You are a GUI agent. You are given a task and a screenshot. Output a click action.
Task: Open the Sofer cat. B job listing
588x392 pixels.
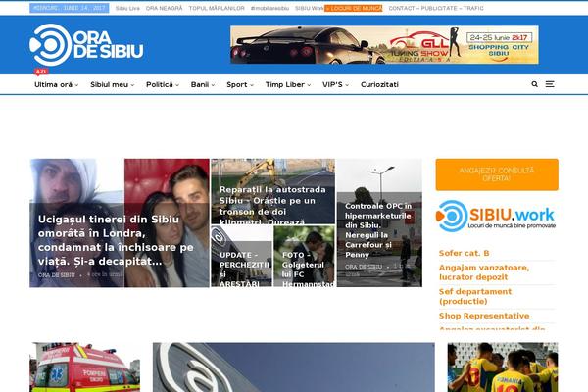pyautogui.click(x=464, y=253)
